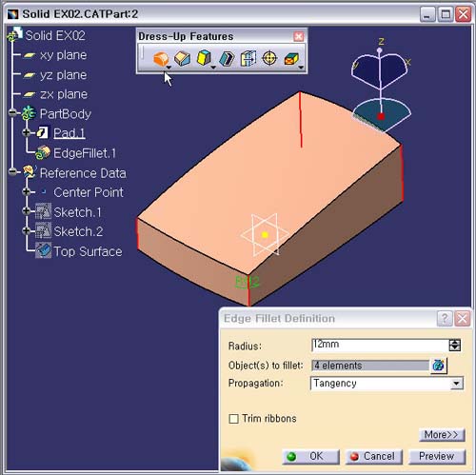Select the Remove Face tool icon
The height and width of the screenshot is (475, 476).
point(291,59)
